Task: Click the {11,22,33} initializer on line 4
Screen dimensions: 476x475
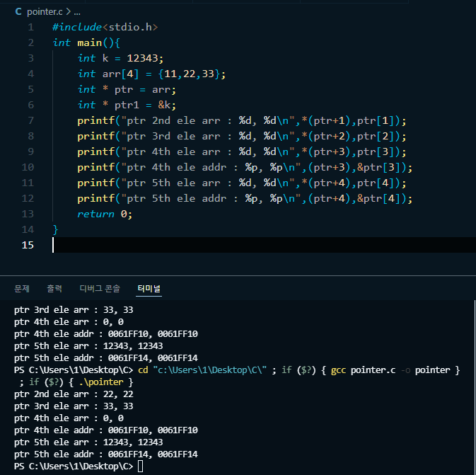Action: pos(189,74)
